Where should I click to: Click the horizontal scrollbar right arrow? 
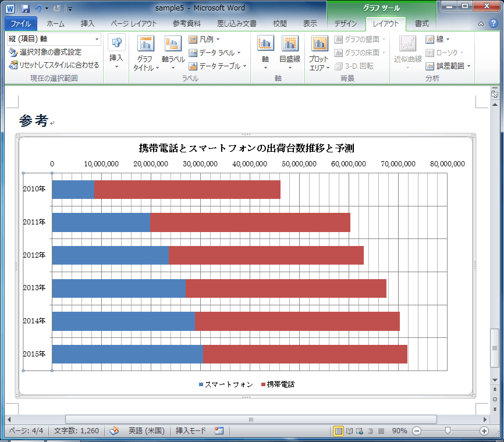click(x=485, y=419)
